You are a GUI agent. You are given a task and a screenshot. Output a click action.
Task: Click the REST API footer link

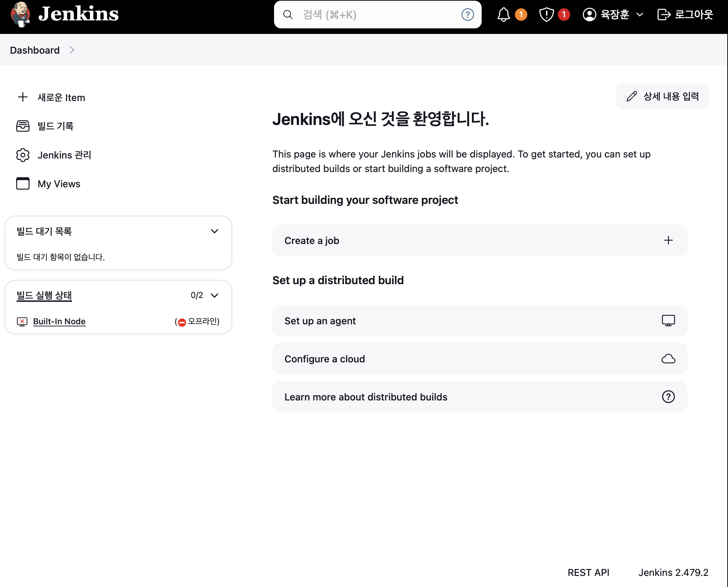[588, 572]
